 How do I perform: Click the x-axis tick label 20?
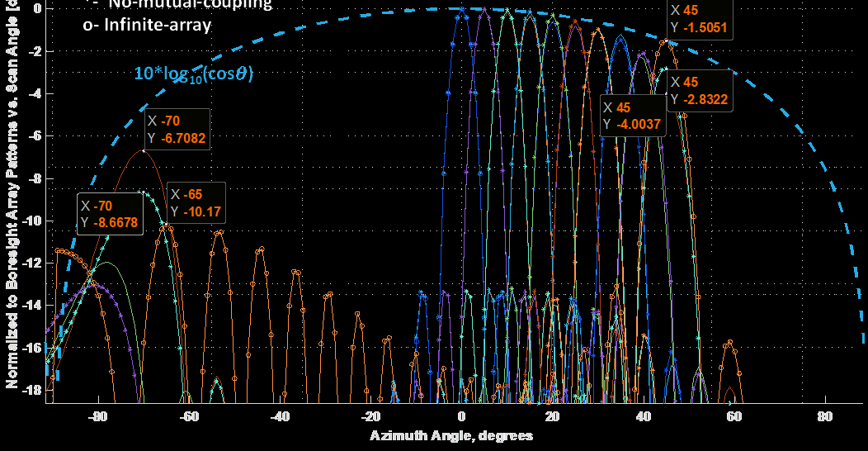point(552,416)
